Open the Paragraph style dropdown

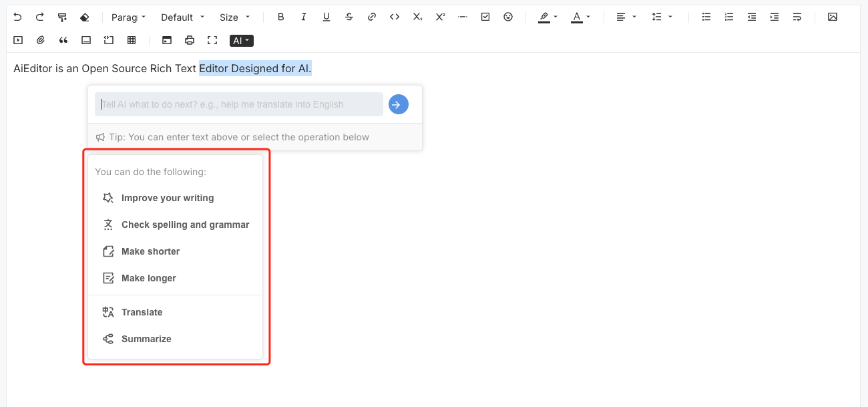pyautogui.click(x=129, y=17)
